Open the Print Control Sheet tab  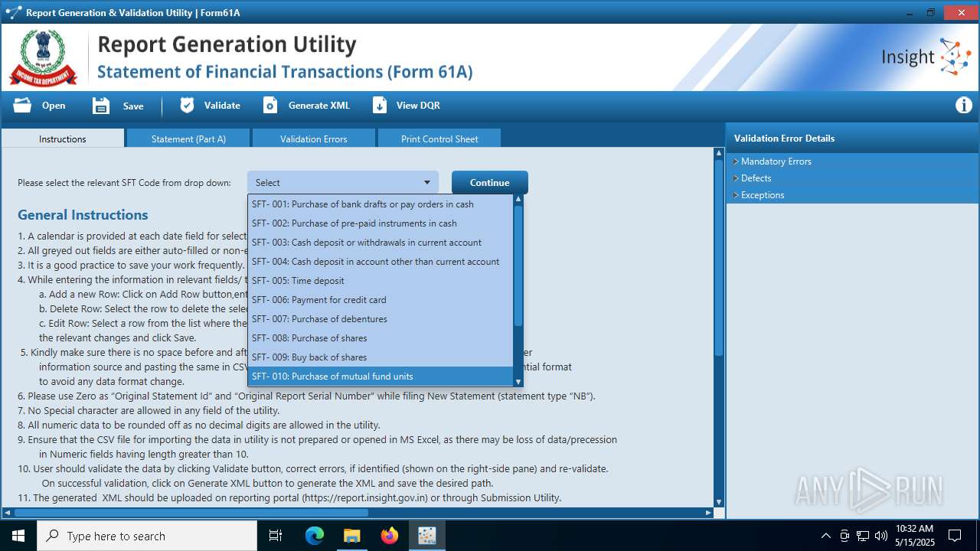point(439,139)
